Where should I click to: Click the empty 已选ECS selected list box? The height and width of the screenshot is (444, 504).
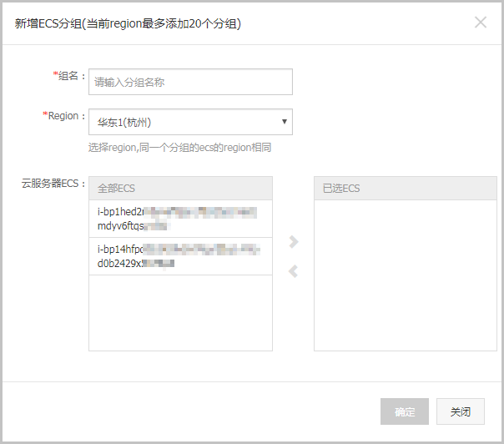tap(406, 275)
